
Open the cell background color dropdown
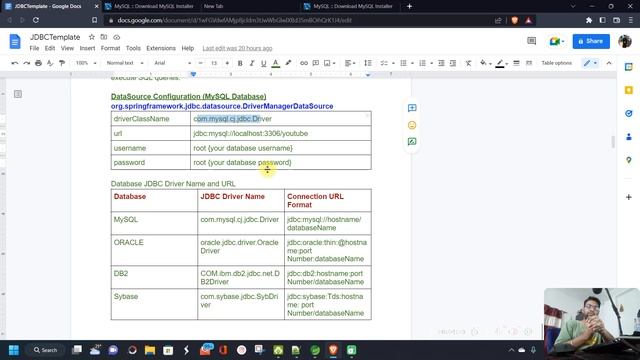click(x=486, y=63)
